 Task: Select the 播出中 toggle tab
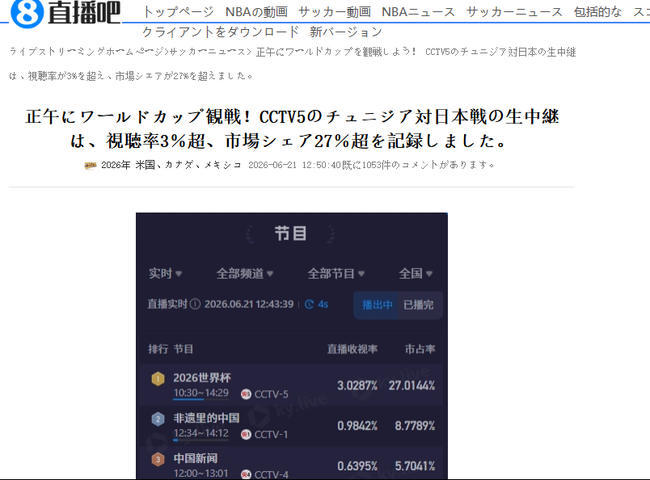pyautogui.click(x=376, y=305)
